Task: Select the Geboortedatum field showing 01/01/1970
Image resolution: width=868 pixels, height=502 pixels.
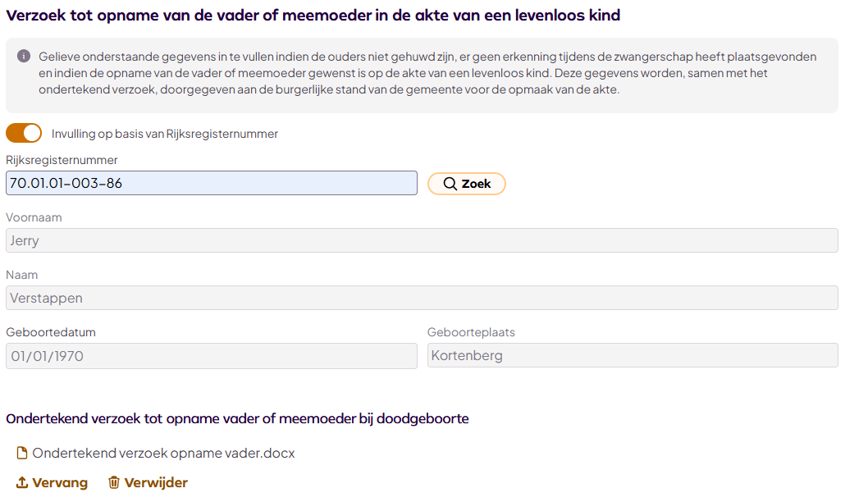Action: pos(211,355)
